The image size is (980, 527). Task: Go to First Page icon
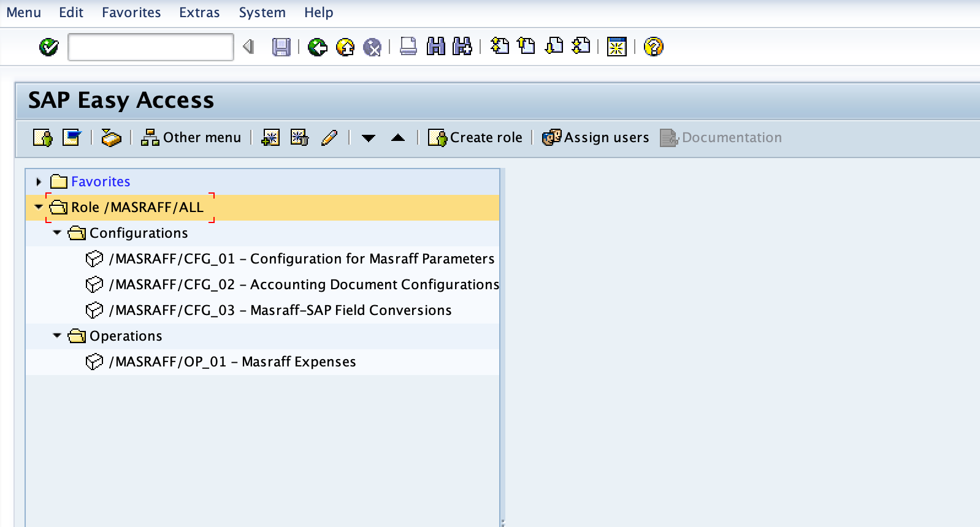[500, 46]
